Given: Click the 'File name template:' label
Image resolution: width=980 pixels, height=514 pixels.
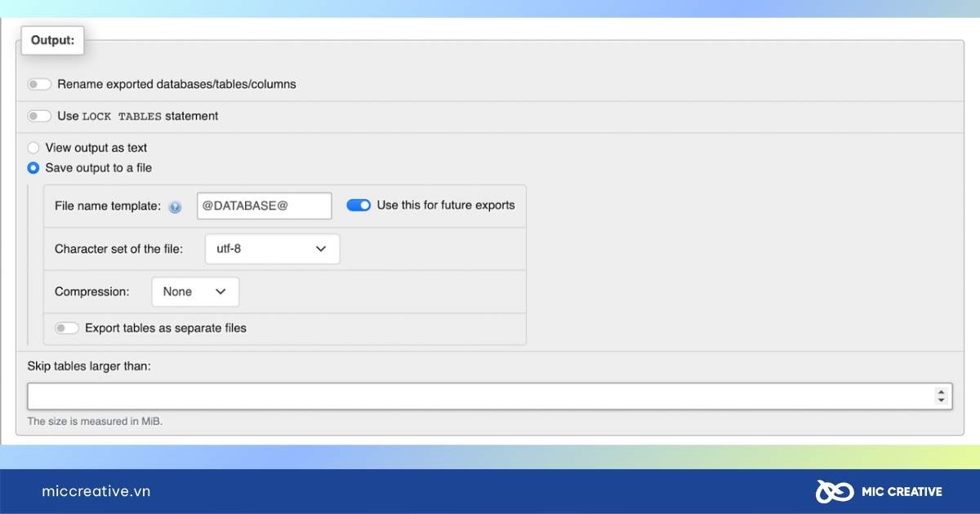Looking at the screenshot, I should click(x=108, y=206).
